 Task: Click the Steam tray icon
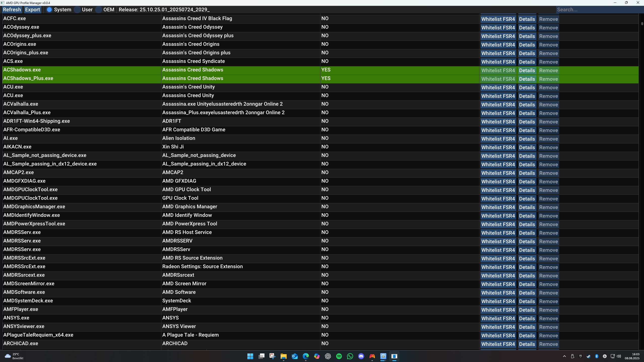tap(588, 356)
